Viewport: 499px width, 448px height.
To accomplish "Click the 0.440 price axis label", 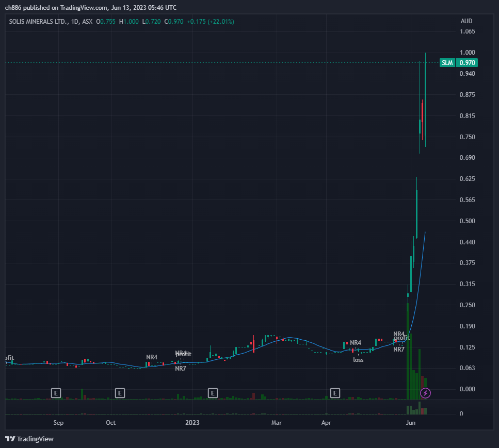I will point(467,242).
